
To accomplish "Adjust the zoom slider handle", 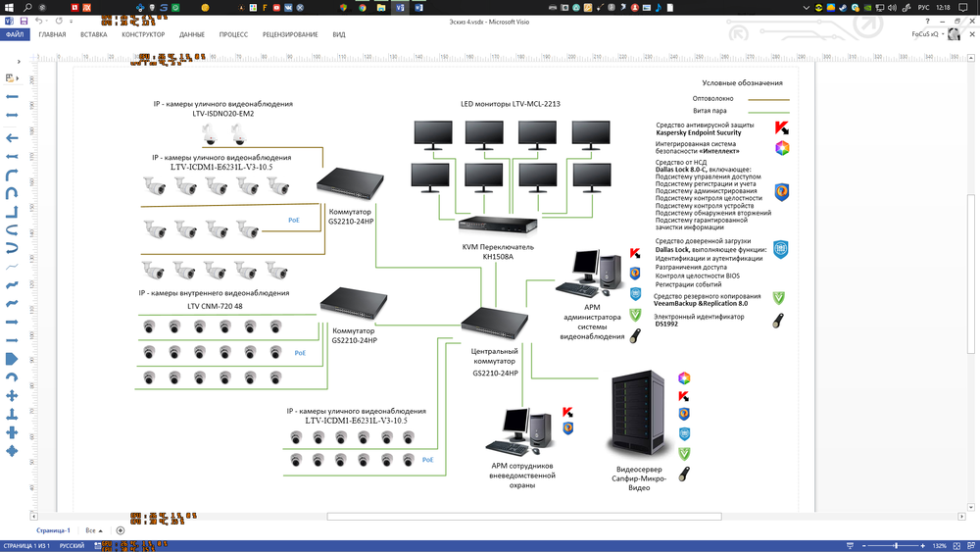I will click(x=895, y=546).
